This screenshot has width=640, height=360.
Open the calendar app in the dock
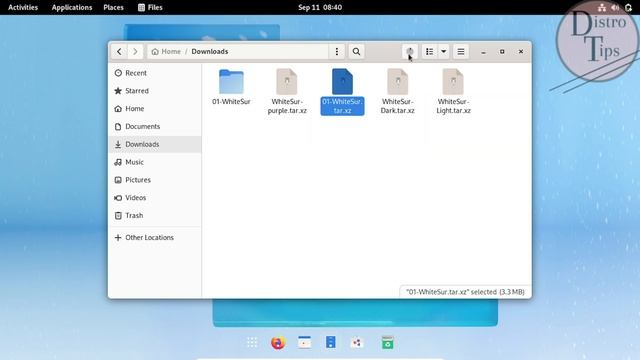coord(304,342)
